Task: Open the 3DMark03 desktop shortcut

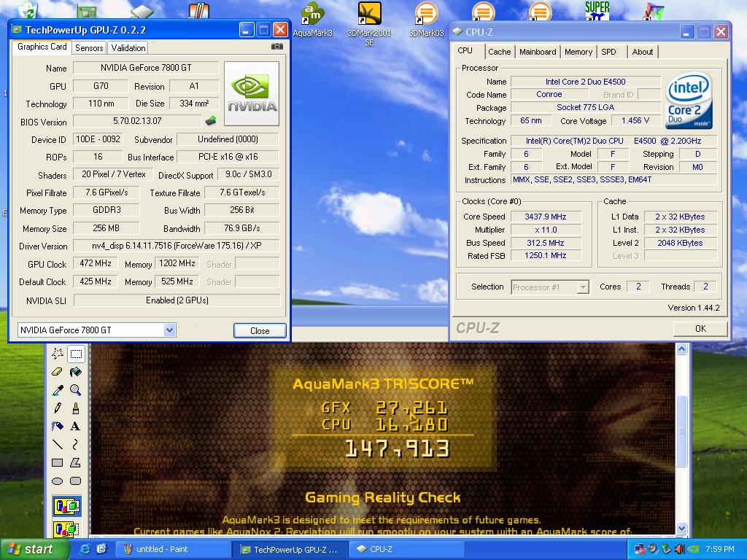Action: tap(426, 20)
